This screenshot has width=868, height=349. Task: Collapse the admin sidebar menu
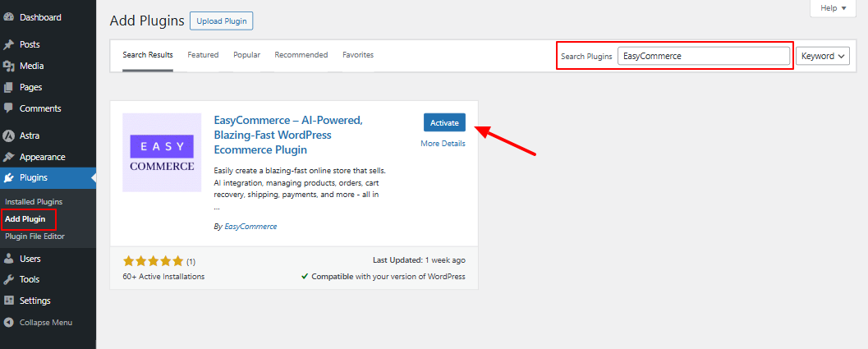coord(45,322)
